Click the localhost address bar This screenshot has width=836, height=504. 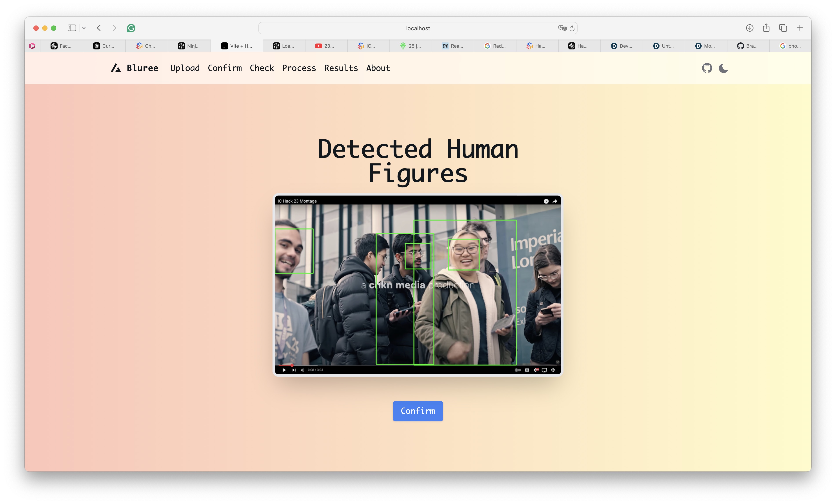pyautogui.click(x=418, y=29)
